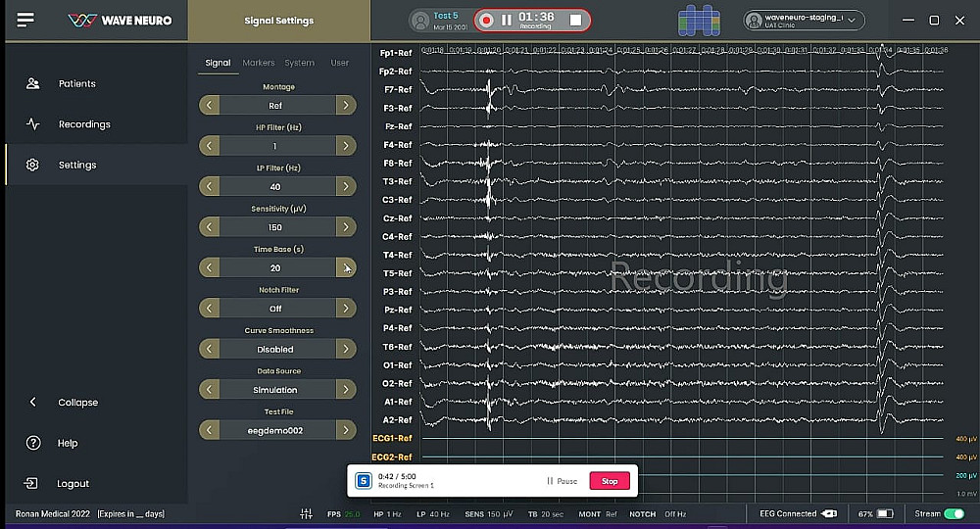Click the patient avatar icon
Image resolution: width=980 pixels, height=529 pixels.
[x=420, y=21]
